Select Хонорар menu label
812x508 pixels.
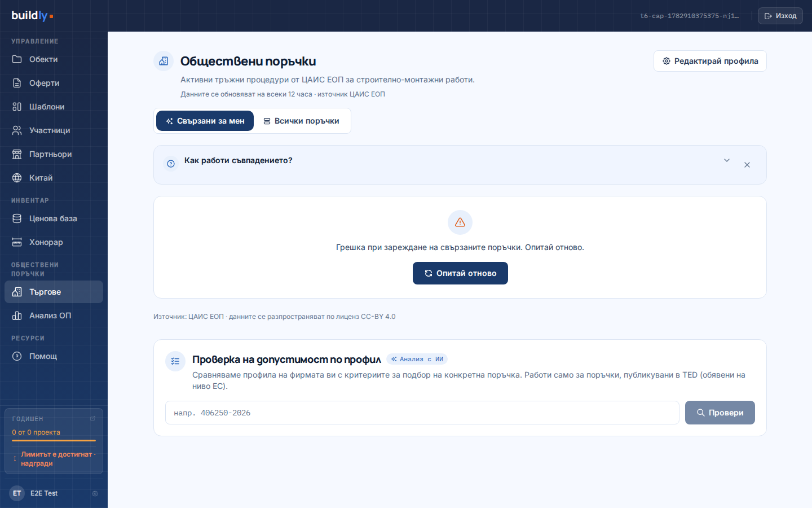[x=46, y=242]
